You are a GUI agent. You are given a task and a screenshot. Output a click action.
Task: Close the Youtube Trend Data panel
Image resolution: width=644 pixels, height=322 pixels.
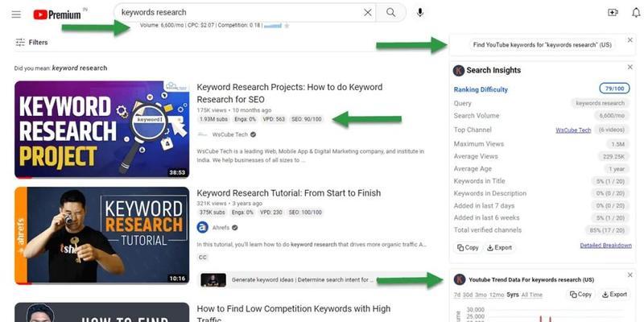(630, 275)
